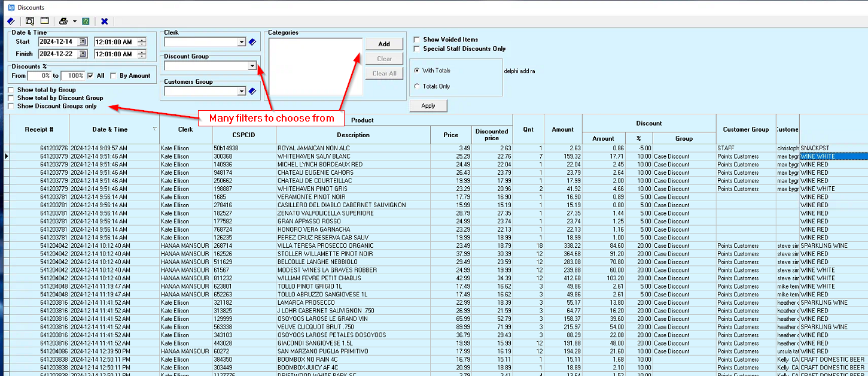Click the GIACONDI SANGIOVESE 1.5L cell
868x376 pixels.
tap(353, 343)
